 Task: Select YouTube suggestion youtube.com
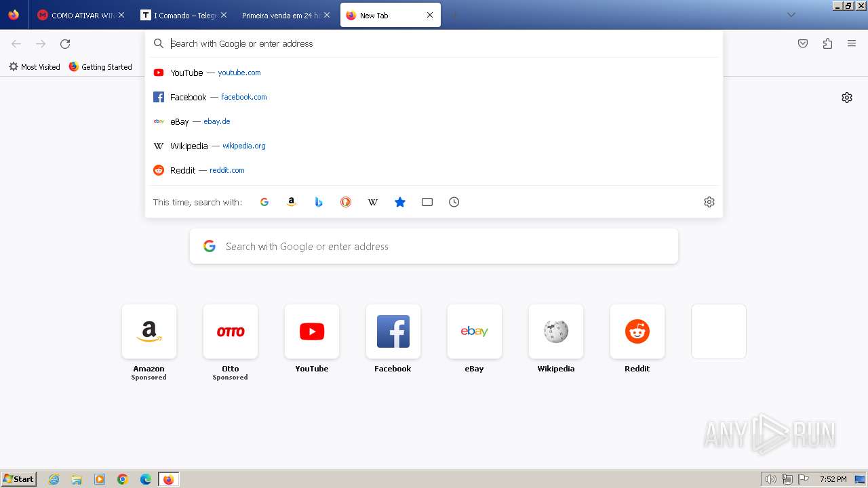point(434,73)
